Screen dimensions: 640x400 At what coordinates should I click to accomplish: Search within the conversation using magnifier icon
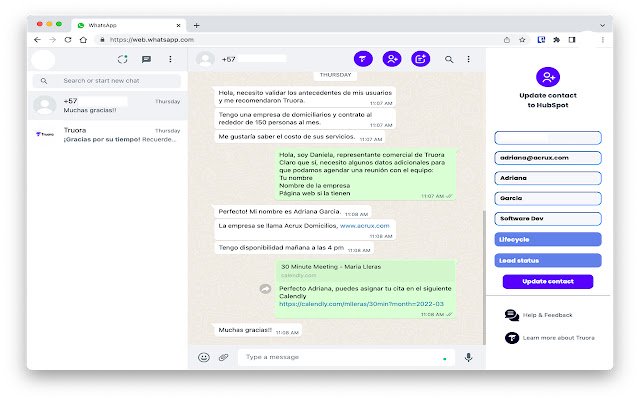coord(449,60)
